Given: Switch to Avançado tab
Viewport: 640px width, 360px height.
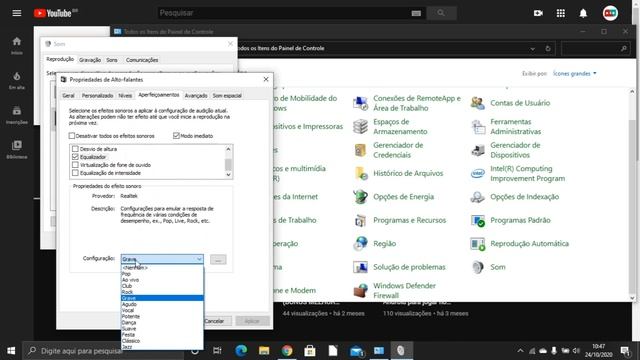Looking at the screenshot, I should coord(196,96).
